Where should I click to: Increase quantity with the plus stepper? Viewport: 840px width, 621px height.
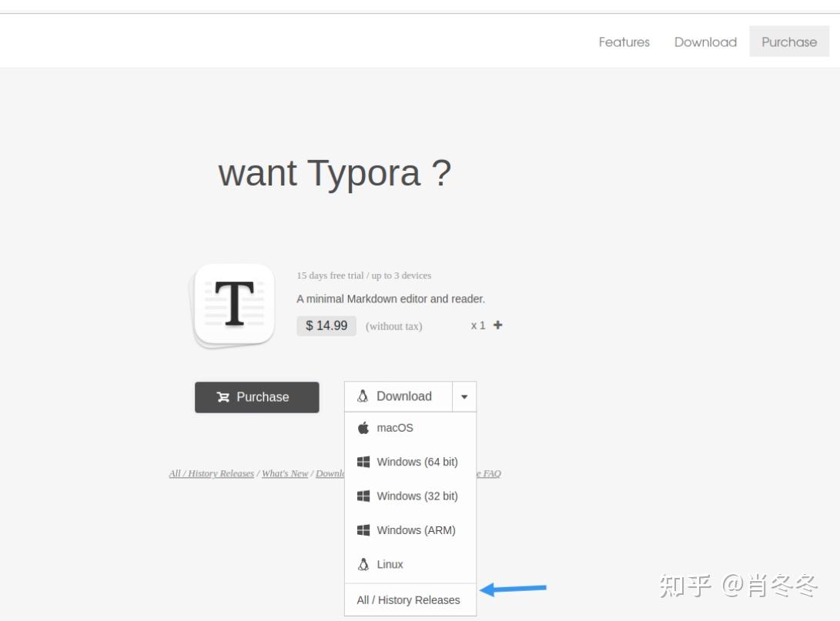497,325
